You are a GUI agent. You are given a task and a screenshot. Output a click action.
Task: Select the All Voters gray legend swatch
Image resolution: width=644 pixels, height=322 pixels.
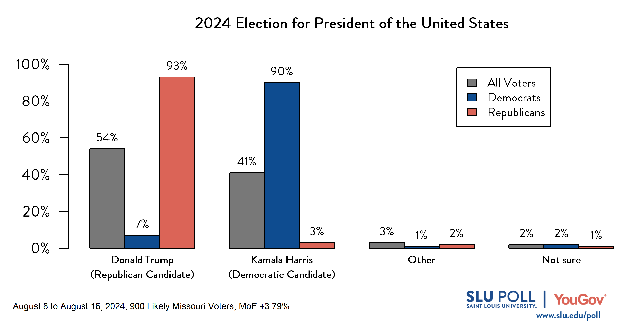click(x=472, y=83)
